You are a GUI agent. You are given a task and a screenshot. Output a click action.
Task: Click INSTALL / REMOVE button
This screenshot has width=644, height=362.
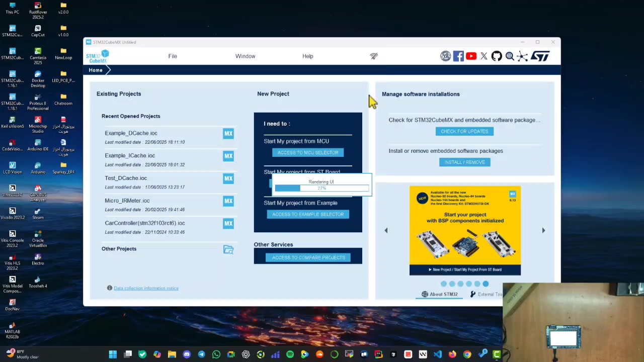click(464, 162)
